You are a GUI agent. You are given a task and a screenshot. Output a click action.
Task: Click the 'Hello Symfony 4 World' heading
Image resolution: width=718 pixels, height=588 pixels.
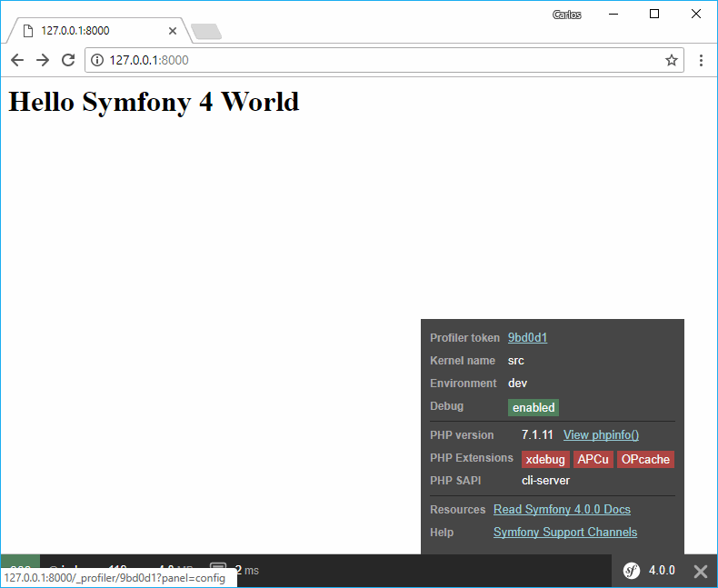(x=154, y=101)
